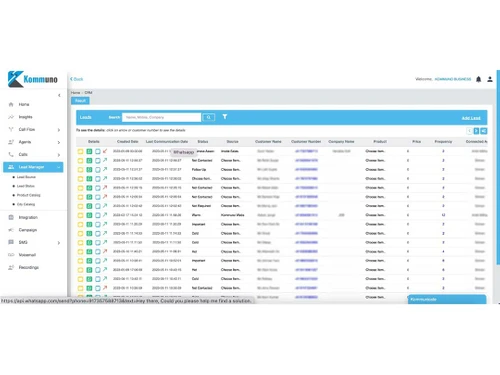Screen dimensions: 500x375
Task: Expand the Calls submenu
Action: pyautogui.click(x=59, y=155)
